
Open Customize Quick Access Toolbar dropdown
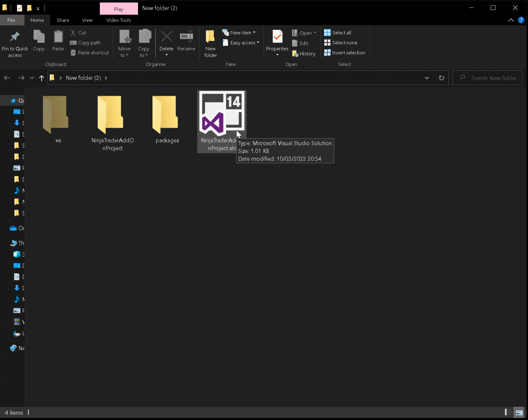point(38,8)
